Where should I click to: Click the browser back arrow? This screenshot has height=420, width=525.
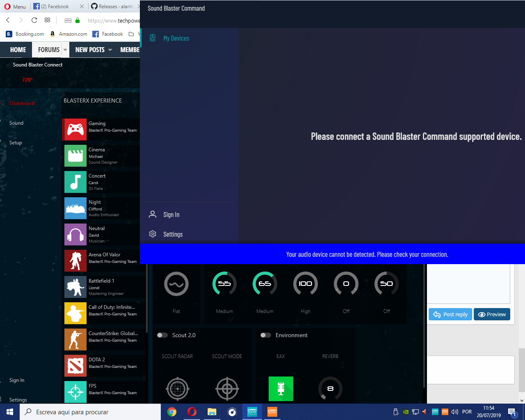pos(8,20)
